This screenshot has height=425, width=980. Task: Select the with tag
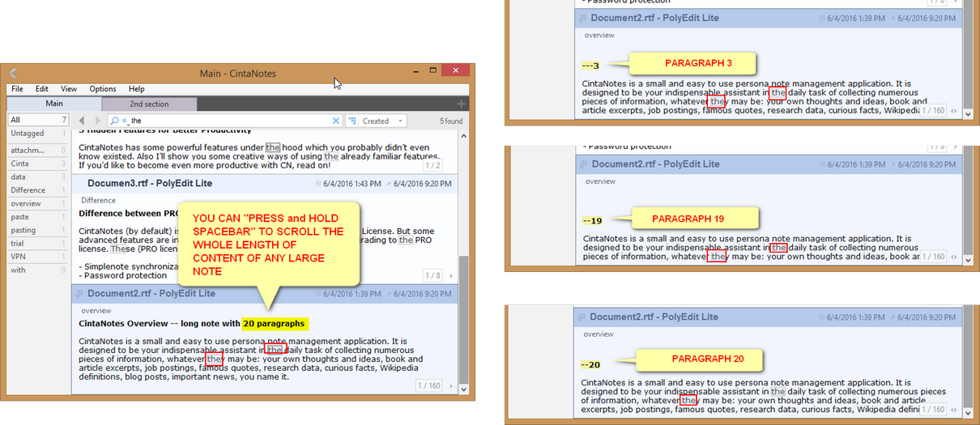38,270
